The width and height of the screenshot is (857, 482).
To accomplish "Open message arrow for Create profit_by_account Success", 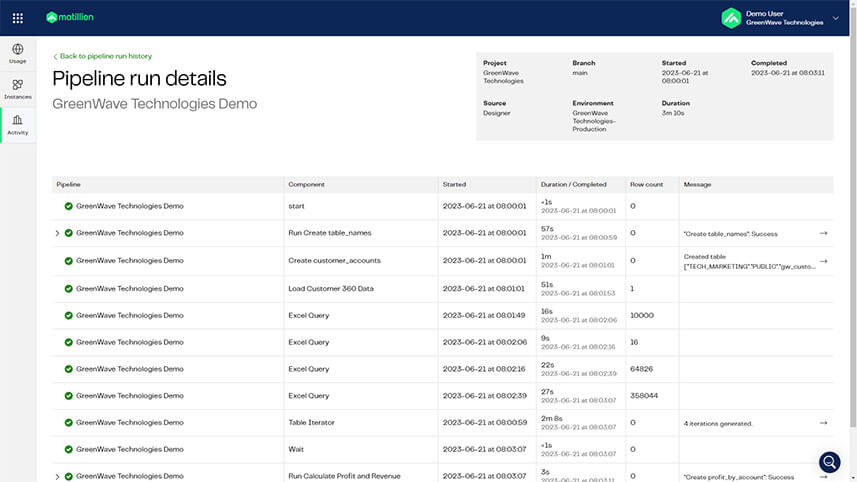I will 823,477.
